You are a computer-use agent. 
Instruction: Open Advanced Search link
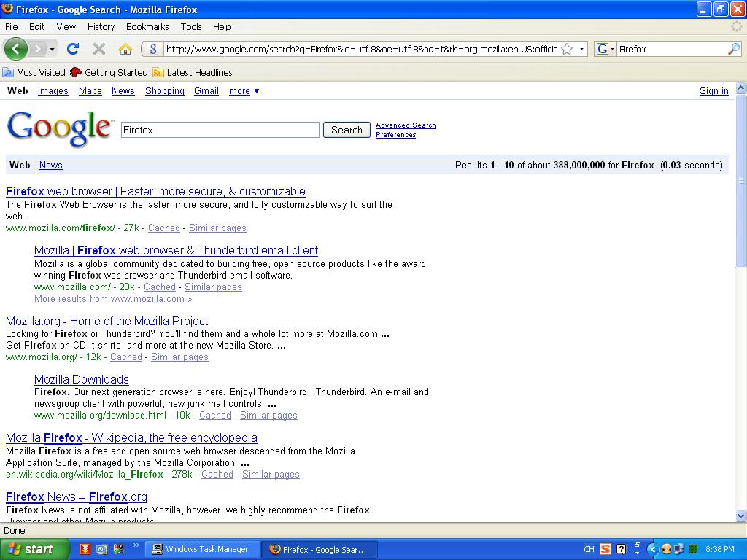[x=406, y=125]
